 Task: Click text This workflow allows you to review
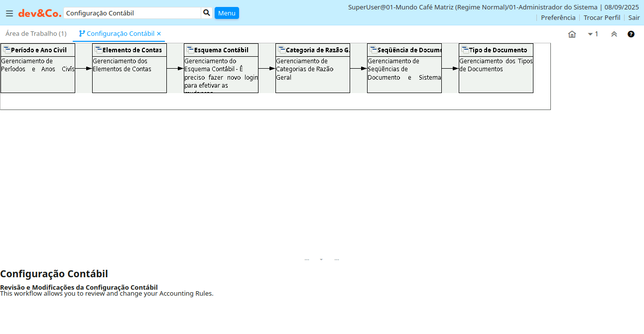pos(107,294)
